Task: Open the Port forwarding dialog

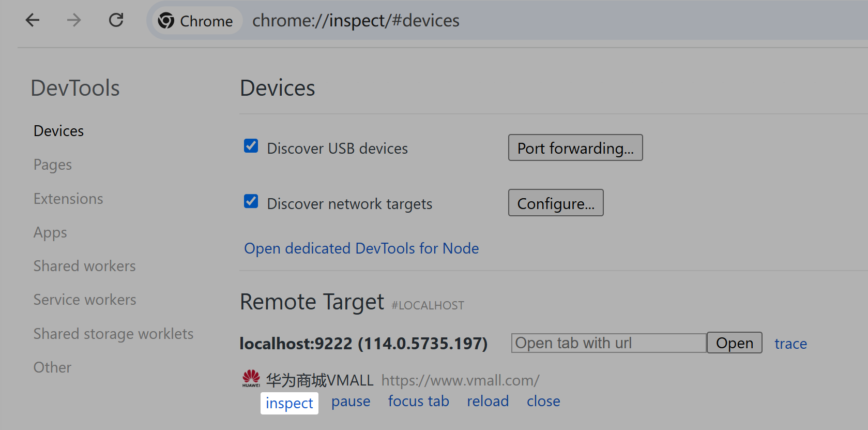Action: (575, 148)
